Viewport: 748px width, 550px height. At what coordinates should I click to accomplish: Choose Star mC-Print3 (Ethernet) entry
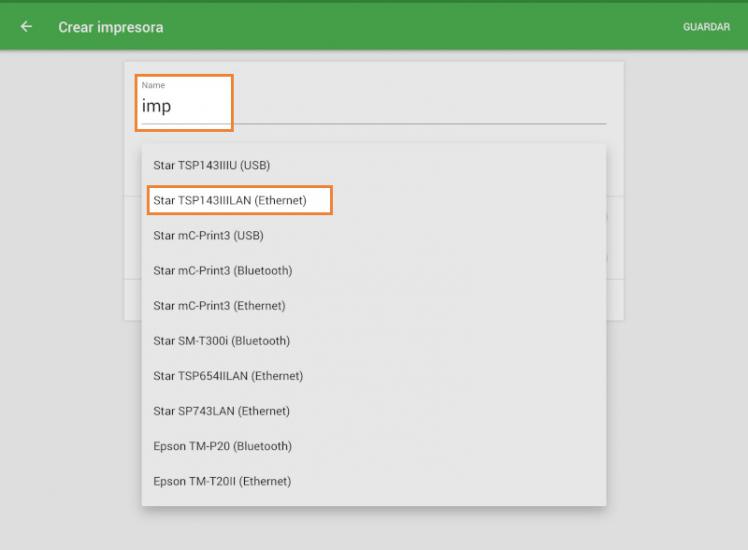pyautogui.click(x=219, y=306)
